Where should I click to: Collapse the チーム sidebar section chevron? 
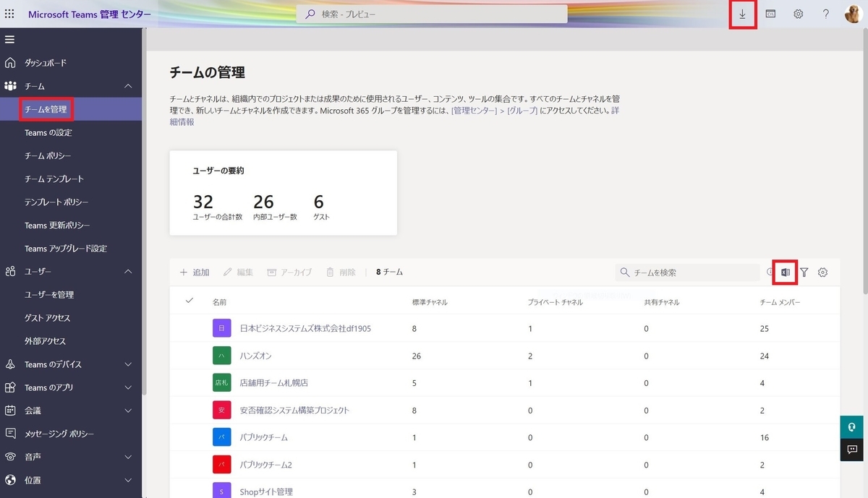coord(128,86)
